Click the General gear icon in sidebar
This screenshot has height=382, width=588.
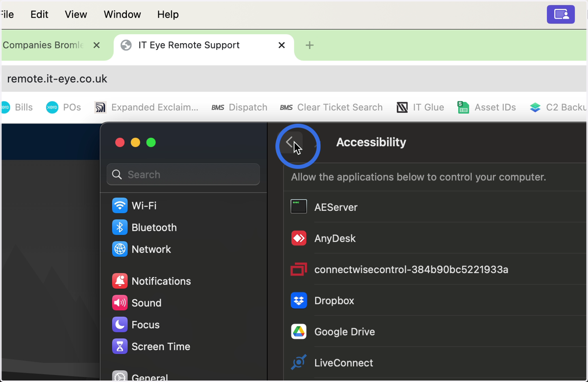pyautogui.click(x=120, y=376)
